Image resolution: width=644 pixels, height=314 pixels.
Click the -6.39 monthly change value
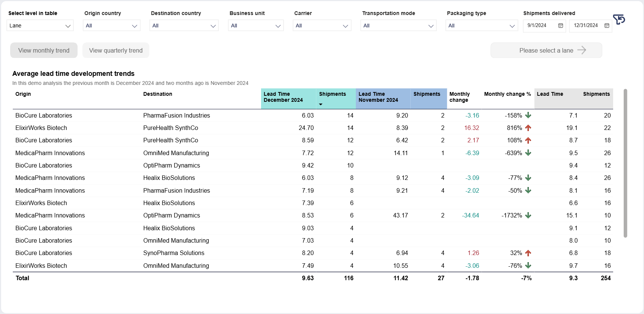472,153
